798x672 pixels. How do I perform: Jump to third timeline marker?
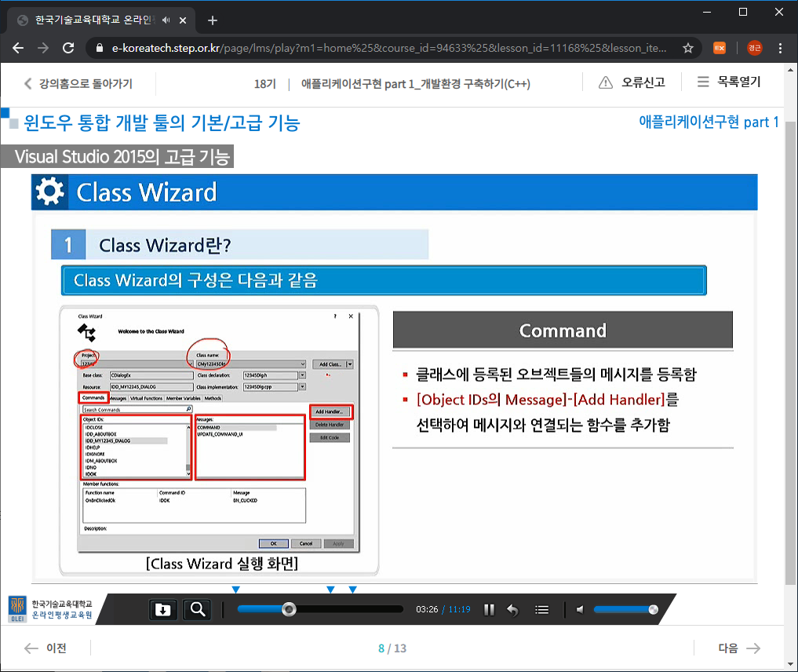click(x=352, y=590)
